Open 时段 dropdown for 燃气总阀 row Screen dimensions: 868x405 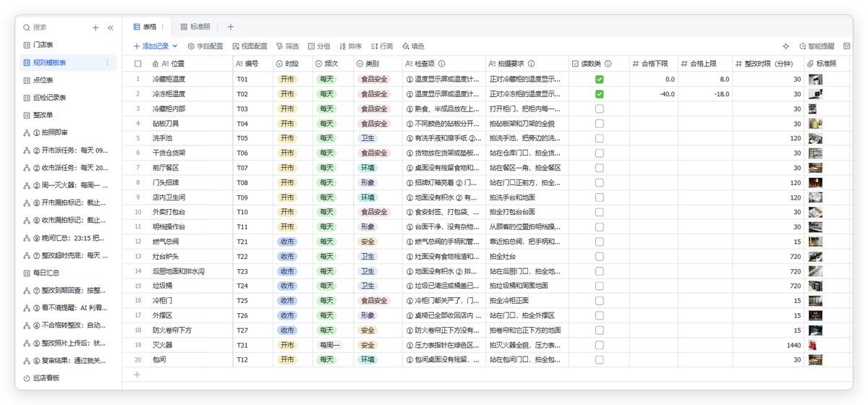(x=287, y=242)
